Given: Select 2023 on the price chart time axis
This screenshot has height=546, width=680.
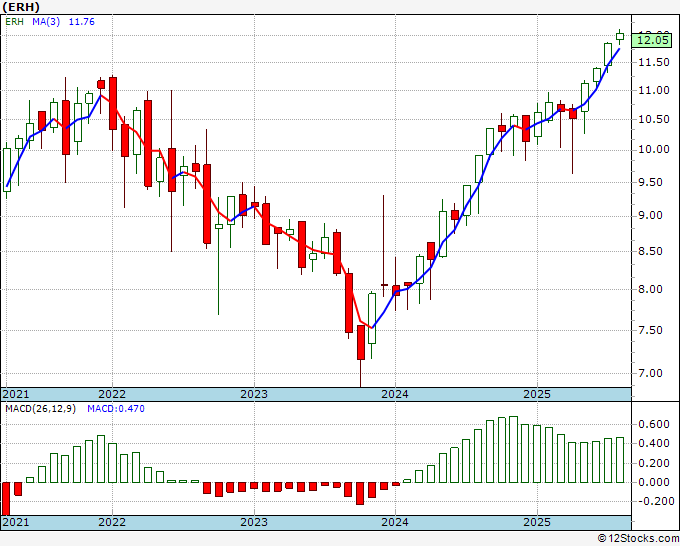Looking at the screenshot, I should pyautogui.click(x=254, y=394).
